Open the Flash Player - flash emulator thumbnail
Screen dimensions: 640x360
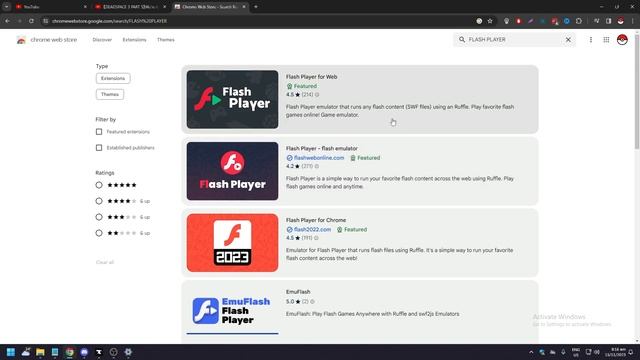(x=232, y=171)
